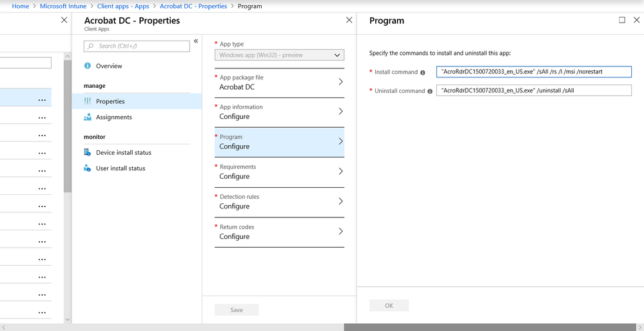The height and width of the screenshot is (331, 644).
Task: Close the leftmost apps list blade
Action: tap(64, 20)
